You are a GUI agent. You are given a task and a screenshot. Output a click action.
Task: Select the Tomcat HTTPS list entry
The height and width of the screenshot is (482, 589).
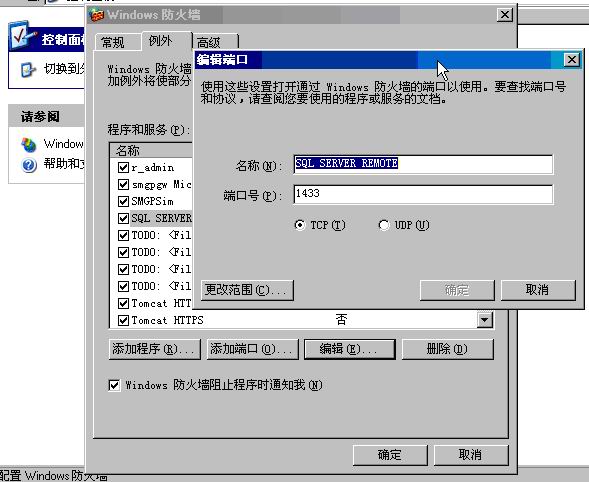click(168, 320)
